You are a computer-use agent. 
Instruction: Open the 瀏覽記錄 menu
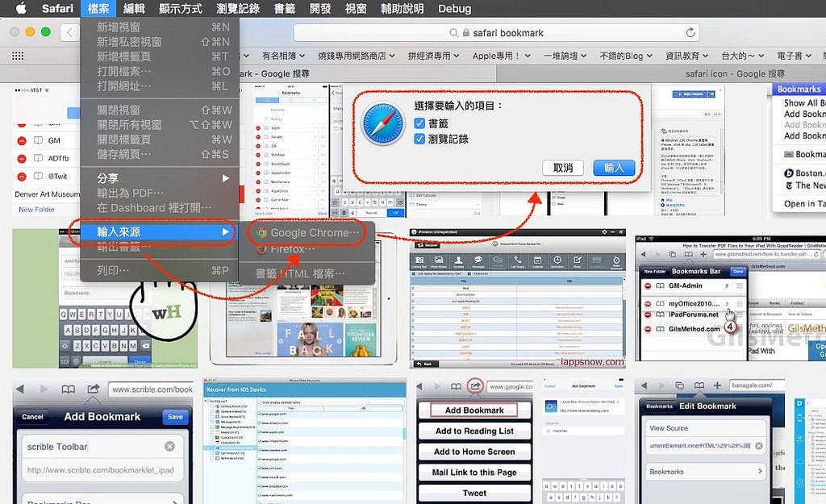click(x=238, y=8)
